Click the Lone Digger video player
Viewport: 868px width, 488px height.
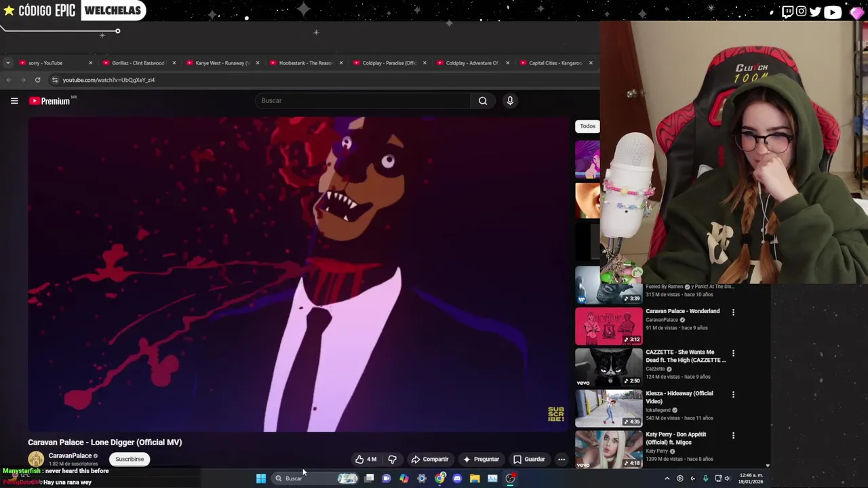click(298, 274)
